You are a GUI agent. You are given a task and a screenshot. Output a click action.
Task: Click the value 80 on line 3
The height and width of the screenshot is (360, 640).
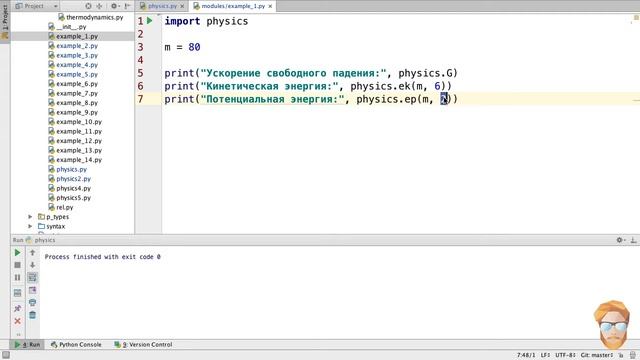(x=194, y=47)
